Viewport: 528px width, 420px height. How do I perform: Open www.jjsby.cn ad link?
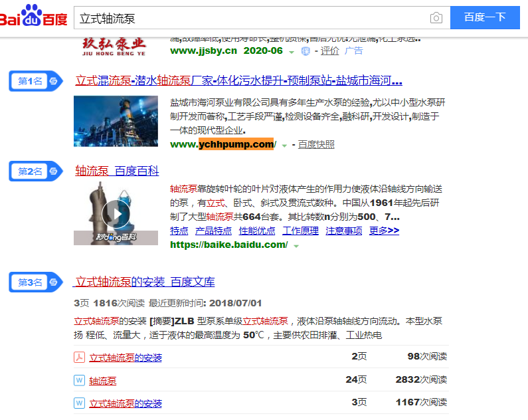point(203,51)
